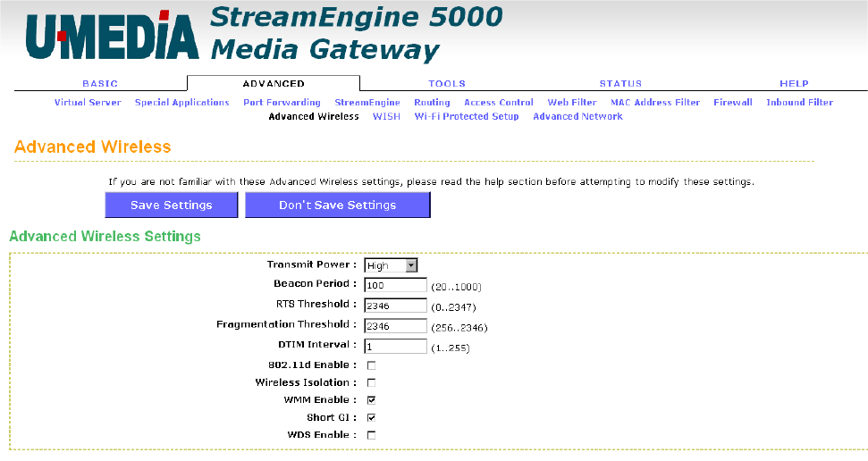Screen dimensions: 868x461
Task: Check the WDS Enable checkbox
Action: point(372,435)
